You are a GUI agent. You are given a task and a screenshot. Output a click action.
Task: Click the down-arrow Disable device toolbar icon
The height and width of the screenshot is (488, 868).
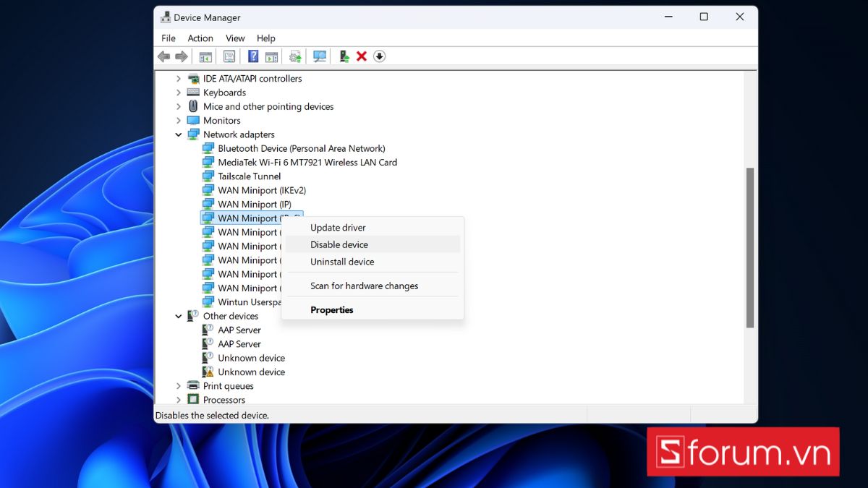[x=380, y=56]
